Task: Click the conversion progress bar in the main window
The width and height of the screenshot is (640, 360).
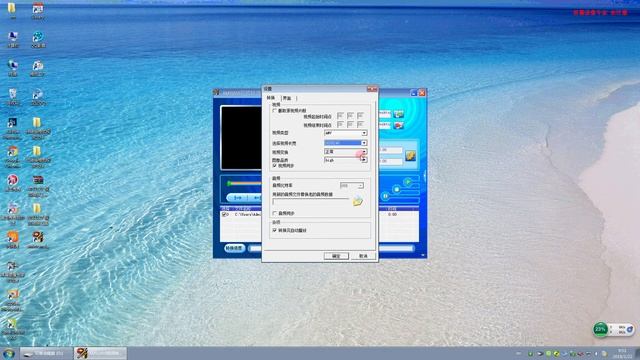Action: [x=332, y=248]
